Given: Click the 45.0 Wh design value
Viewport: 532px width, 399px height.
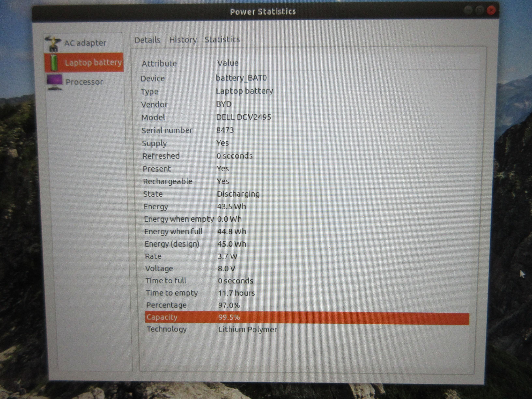Looking at the screenshot, I should (232, 244).
